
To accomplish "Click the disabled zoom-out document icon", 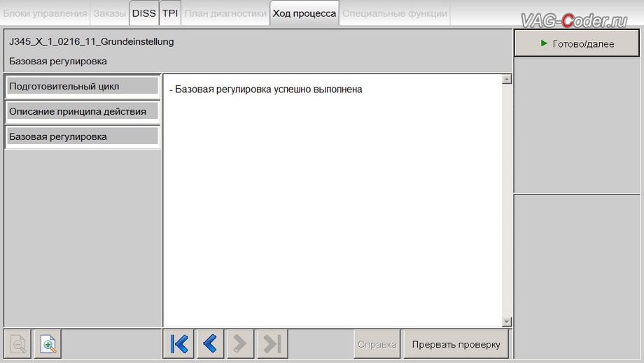I will 17,343.
